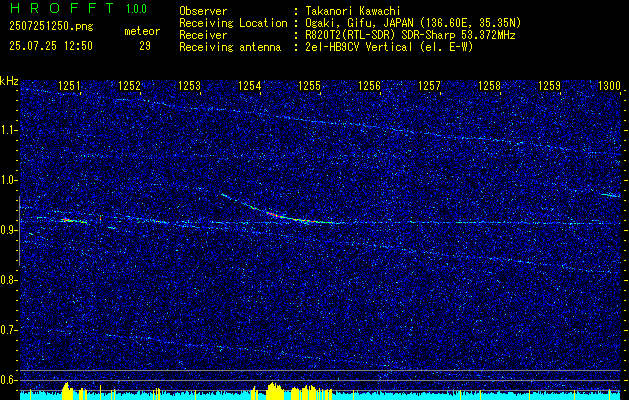The image size is (629, 400).
Task: Click time marker 1255
Action: (310, 86)
